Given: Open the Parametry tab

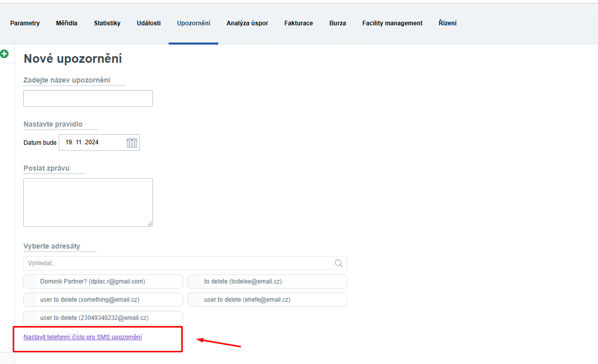Looking at the screenshot, I should click(x=25, y=23).
